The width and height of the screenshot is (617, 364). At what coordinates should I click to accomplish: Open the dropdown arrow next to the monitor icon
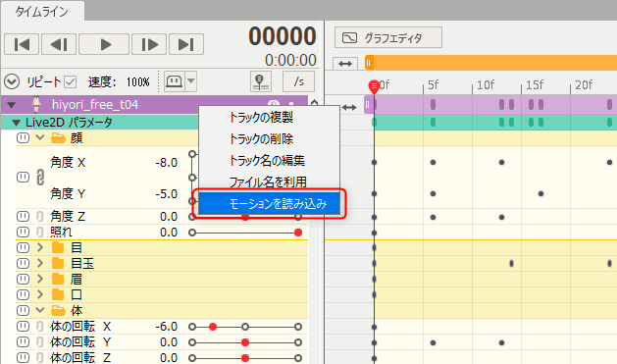coord(191,81)
